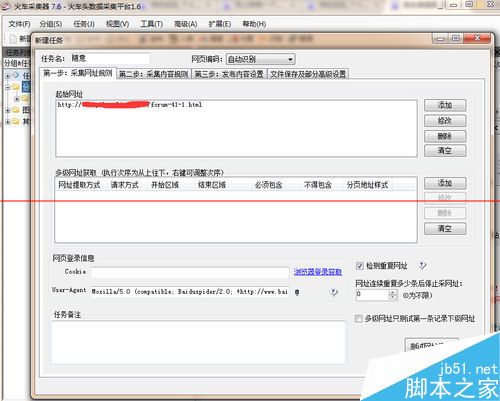Click the 分组&任务 header in the left panel

click(x=17, y=63)
